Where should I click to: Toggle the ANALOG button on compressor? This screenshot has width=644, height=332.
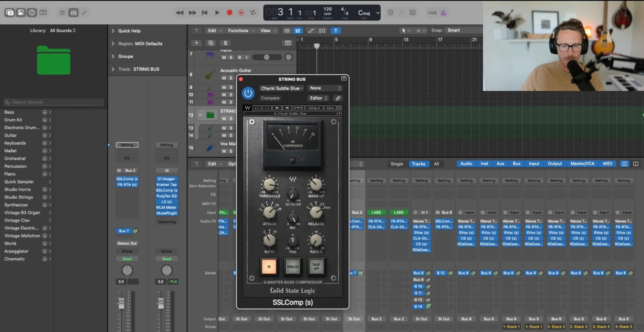[292, 267]
